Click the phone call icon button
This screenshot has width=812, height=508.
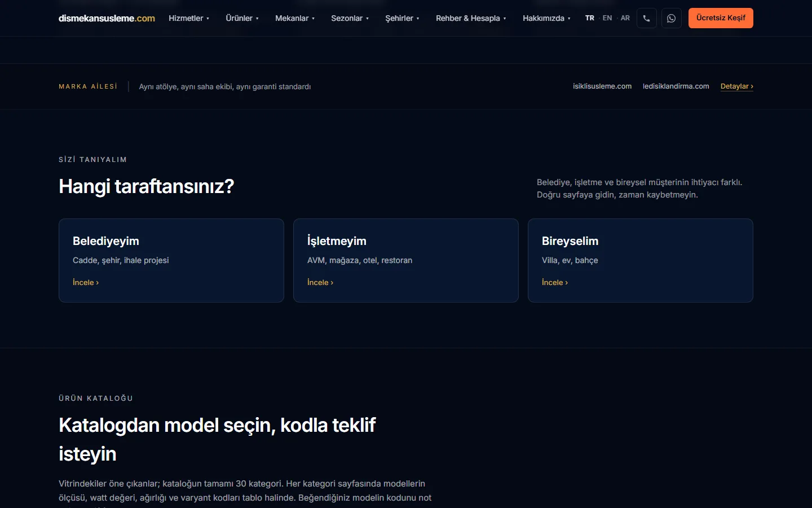click(646, 18)
